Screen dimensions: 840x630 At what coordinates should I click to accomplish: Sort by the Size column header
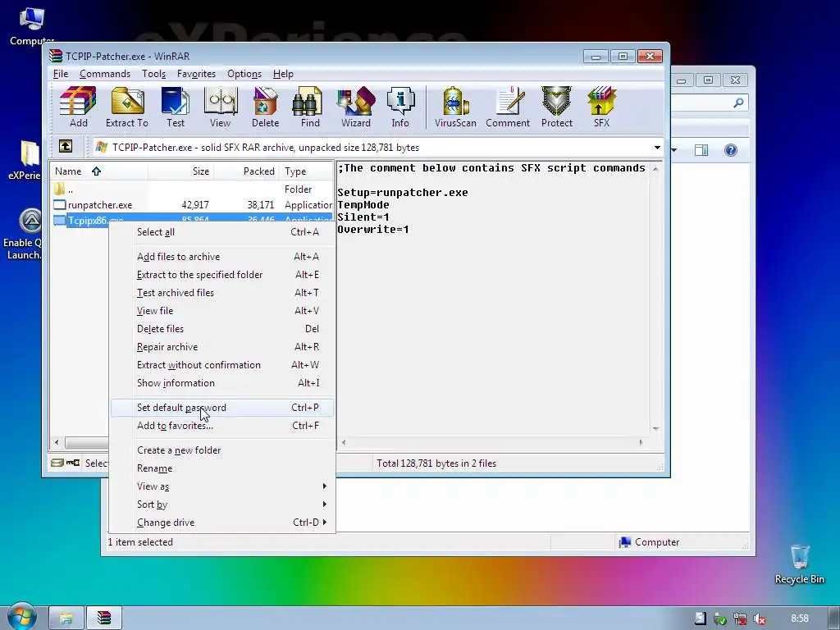[x=181, y=171]
